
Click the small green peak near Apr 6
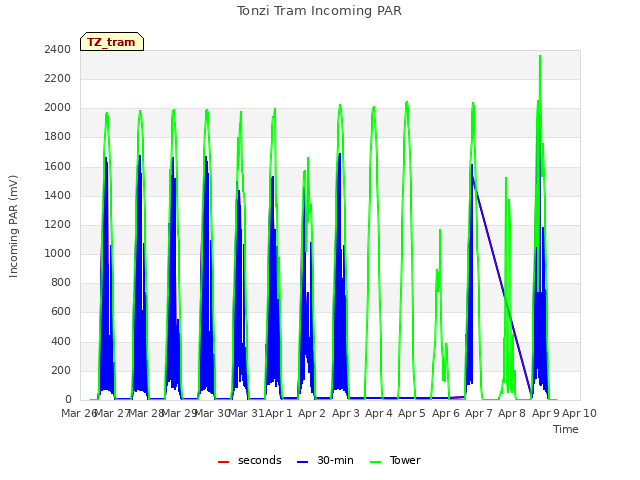[x=440, y=231]
